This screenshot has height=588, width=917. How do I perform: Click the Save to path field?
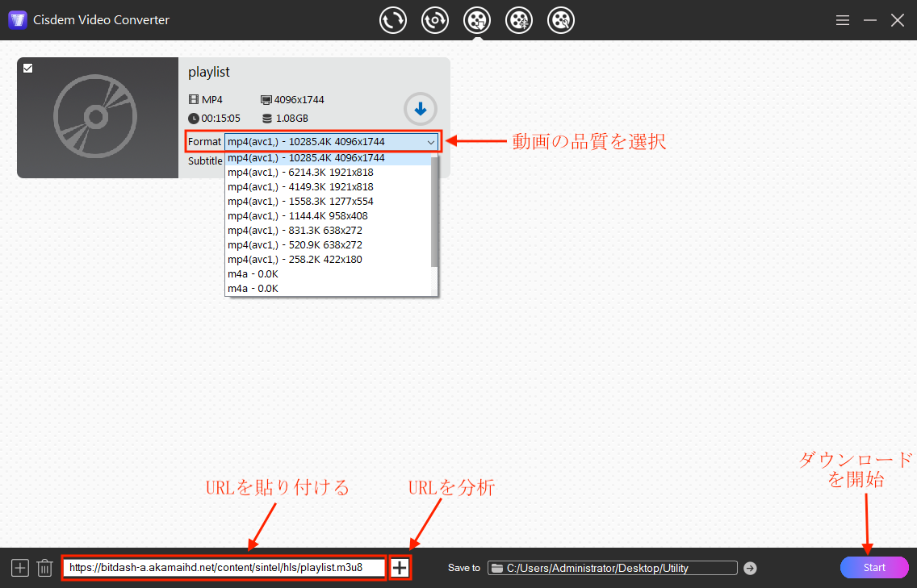click(613, 568)
